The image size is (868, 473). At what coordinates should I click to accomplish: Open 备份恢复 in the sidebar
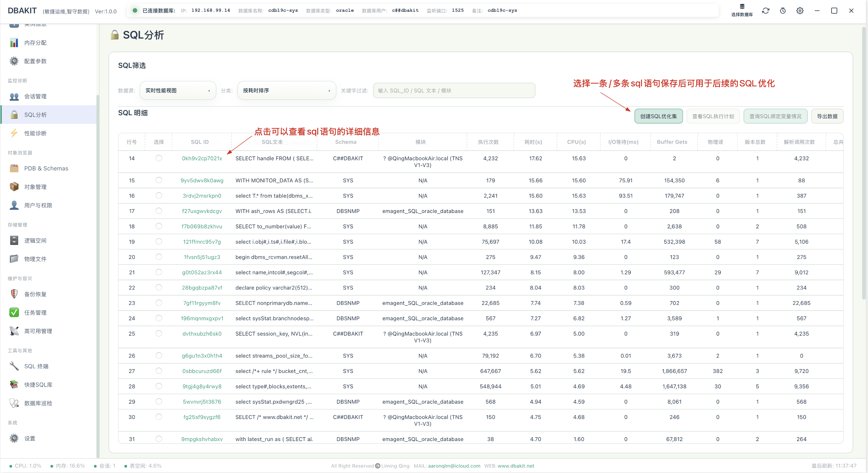click(35, 294)
